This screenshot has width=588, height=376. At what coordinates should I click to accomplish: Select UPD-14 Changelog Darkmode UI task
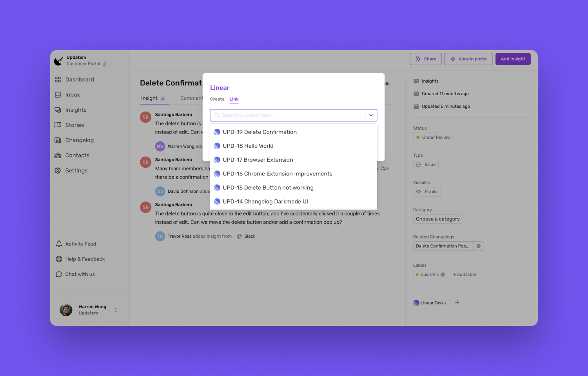point(294,202)
